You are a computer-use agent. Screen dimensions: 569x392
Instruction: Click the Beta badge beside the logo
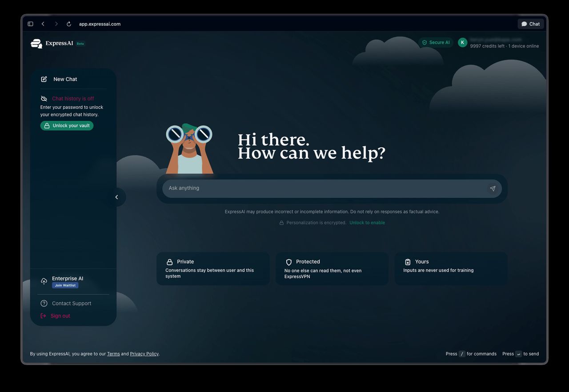80,44
